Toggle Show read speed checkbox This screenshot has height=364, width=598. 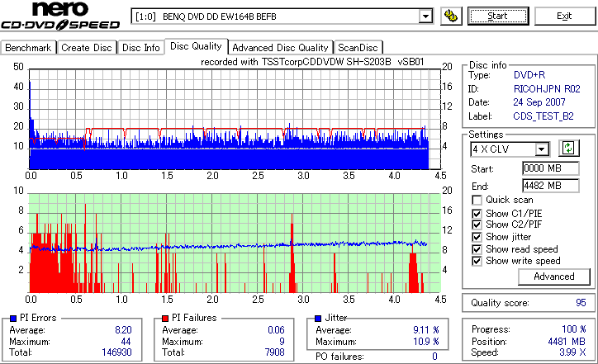477,249
